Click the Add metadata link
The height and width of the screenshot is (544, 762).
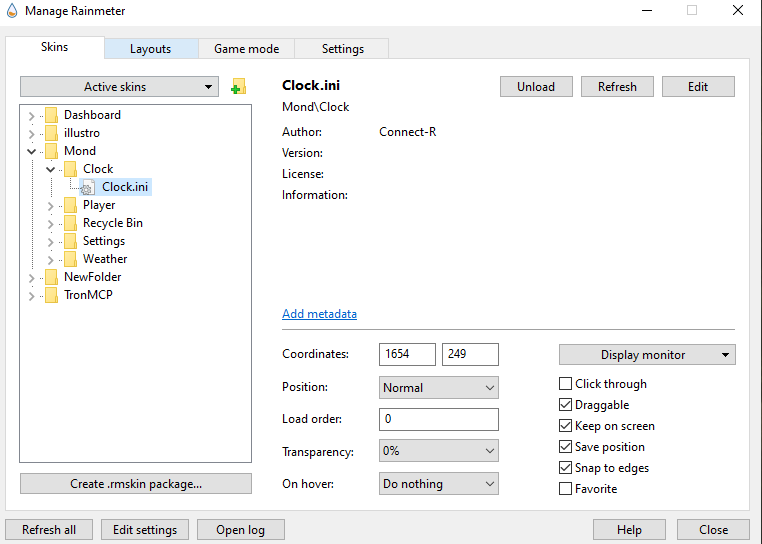[x=319, y=314]
